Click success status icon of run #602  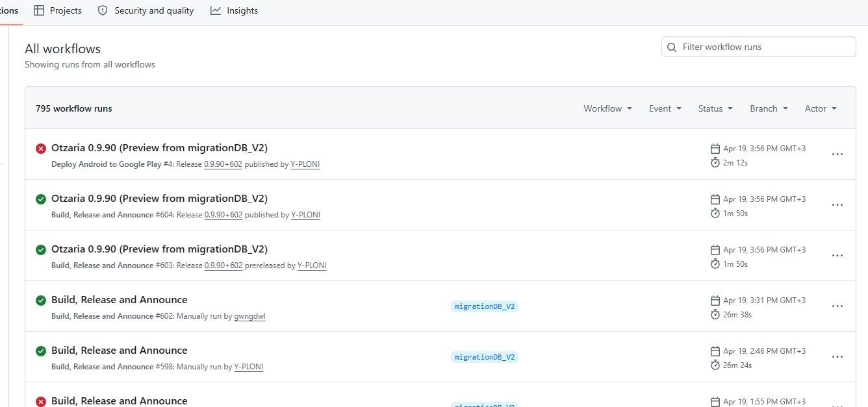(x=41, y=300)
